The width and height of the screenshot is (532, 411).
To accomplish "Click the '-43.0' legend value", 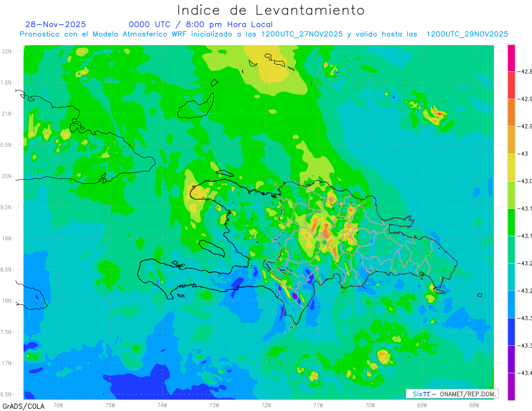I will [x=525, y=181].
